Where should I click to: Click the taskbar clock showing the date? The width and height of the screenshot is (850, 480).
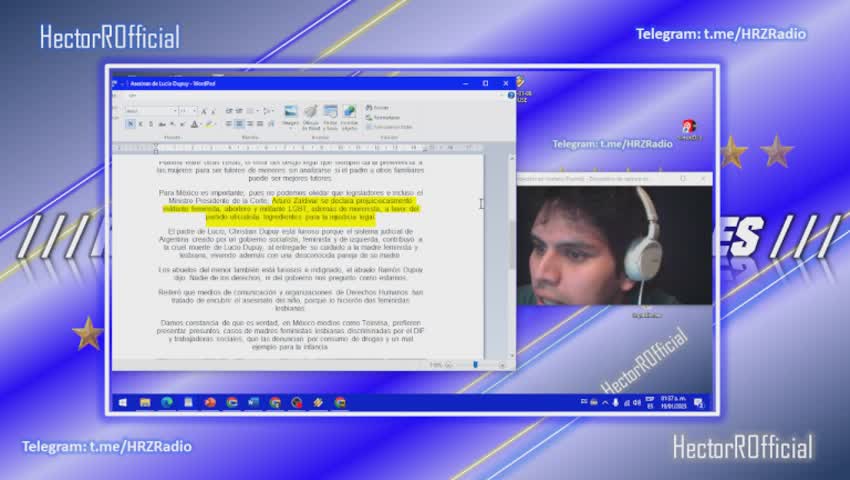[x=674, y=402]
